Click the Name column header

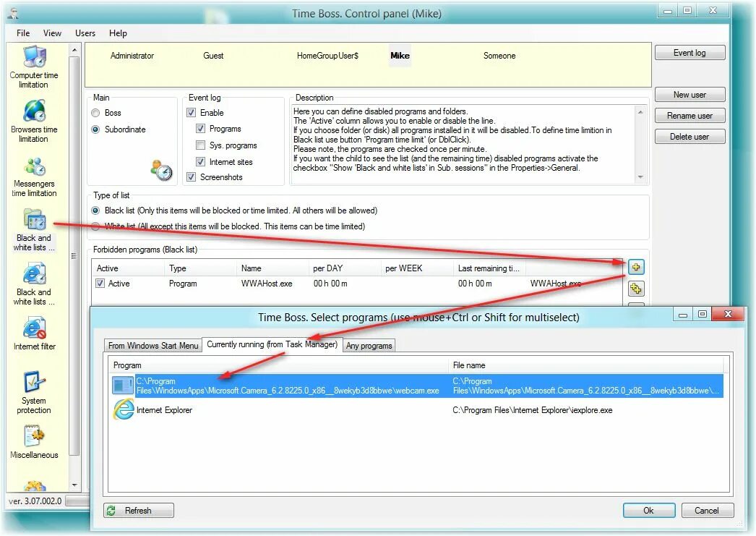coord(272,268)
